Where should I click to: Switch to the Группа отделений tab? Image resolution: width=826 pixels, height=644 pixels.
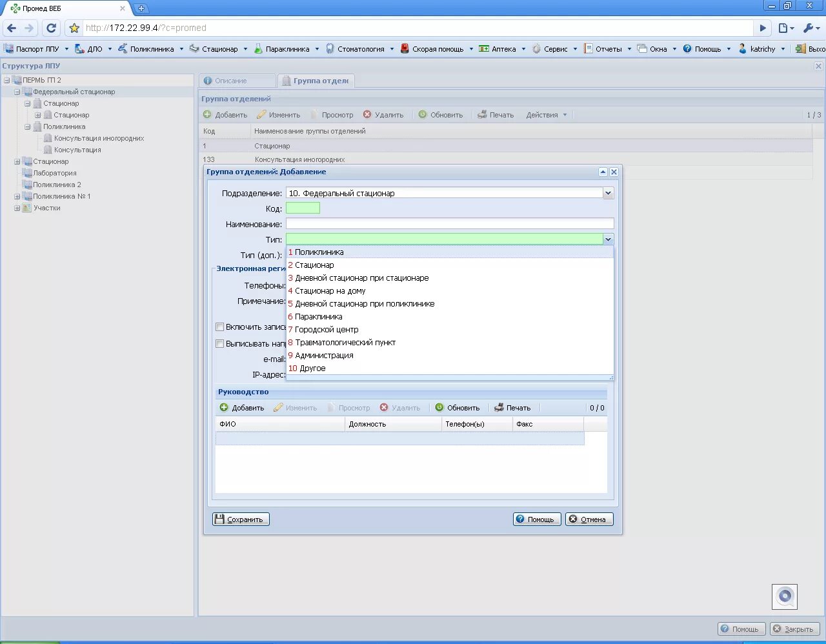(316, 81)
